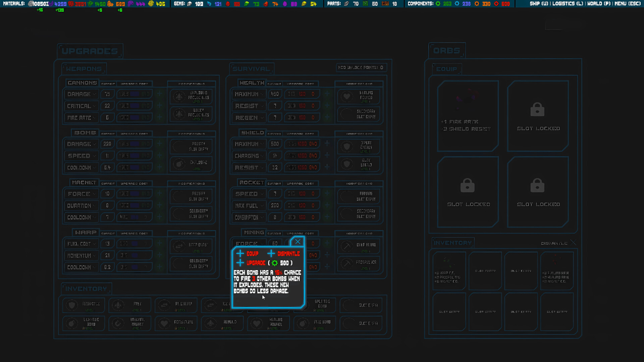Expand the Damage dropdown under Cannons
This screenshot has width=644, height=362.
81,94
